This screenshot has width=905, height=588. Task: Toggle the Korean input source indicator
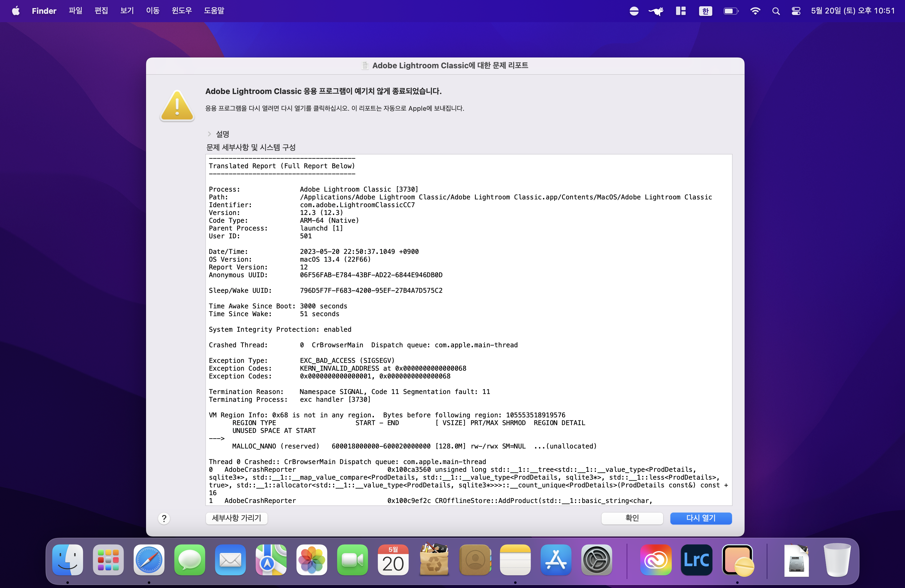coord(705,11)
